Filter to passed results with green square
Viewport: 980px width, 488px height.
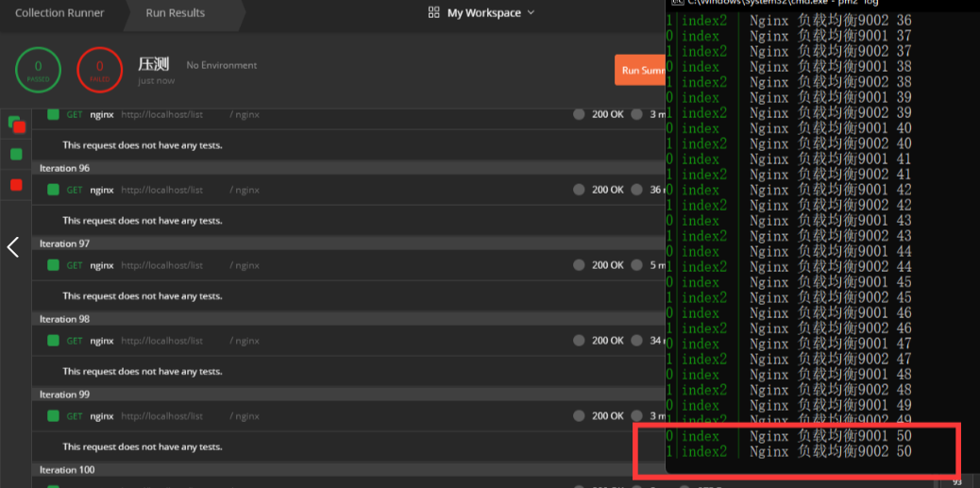click(x=16, y=154)
